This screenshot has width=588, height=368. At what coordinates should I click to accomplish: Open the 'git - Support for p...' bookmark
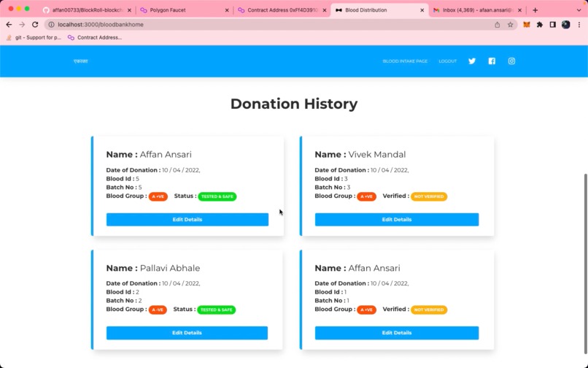(34, 37)
